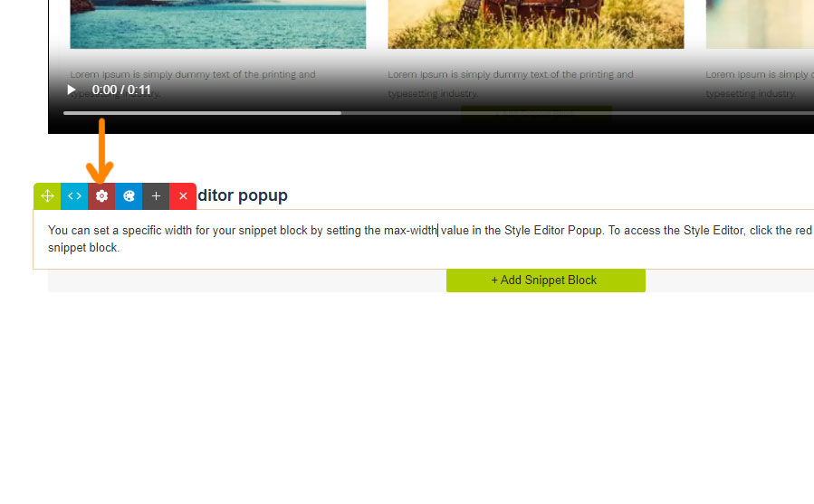Click the green move handle icon
The width and height of the screenshot is (814, 504).
[x=47, y=196]
